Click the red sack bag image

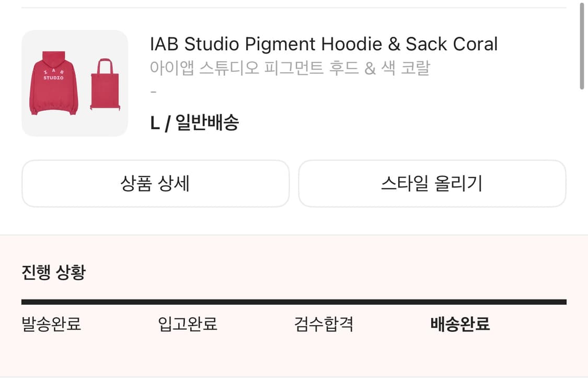point(105,89)
